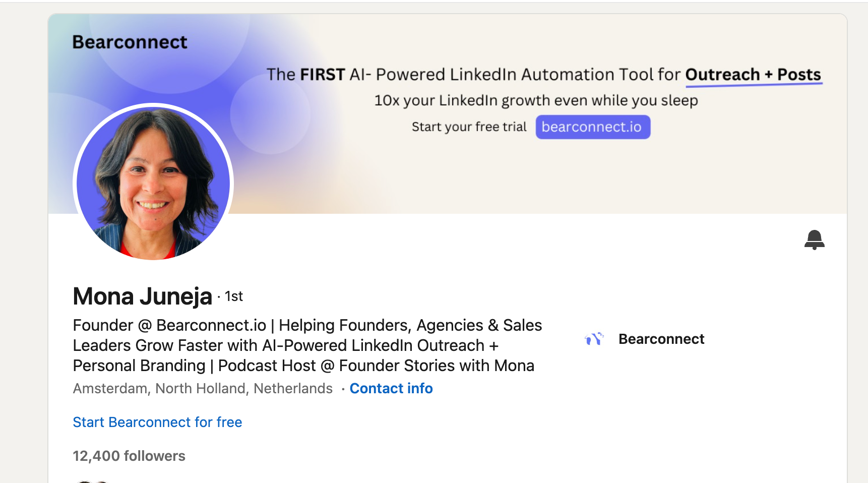
Task: Click the underlined Outreach + Posts text
Action: click(x=753, y=75)
